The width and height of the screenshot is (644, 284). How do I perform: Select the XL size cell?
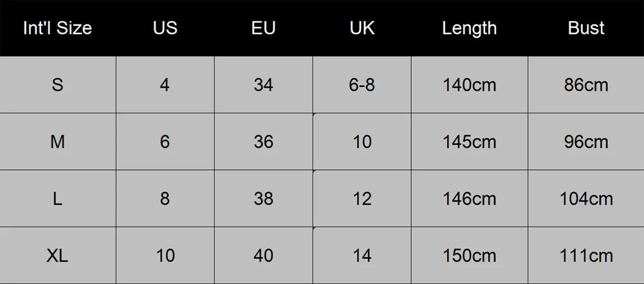tap(57, 255)
